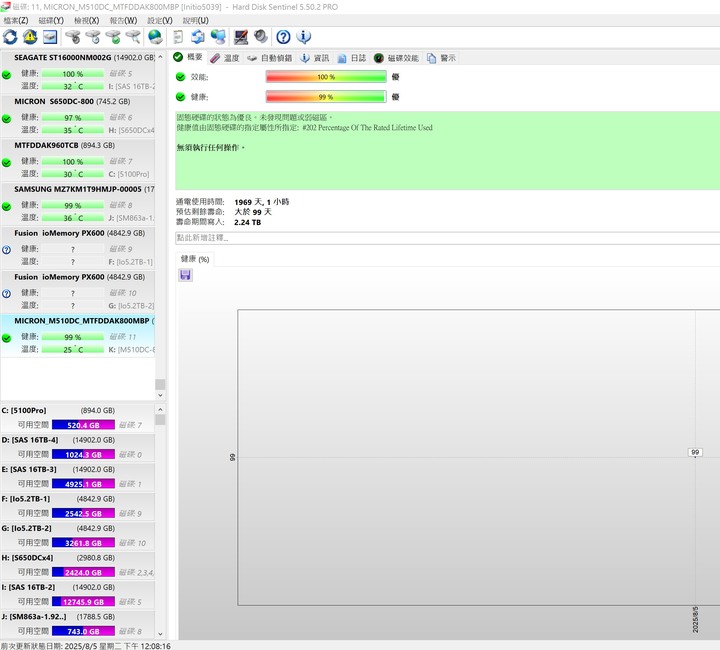The width and height of the screenshot is (720, 650).
Task: Select MICRON_M510DC_MTFDDAK800MBP disk entry
Action: (x=78, y=335)
